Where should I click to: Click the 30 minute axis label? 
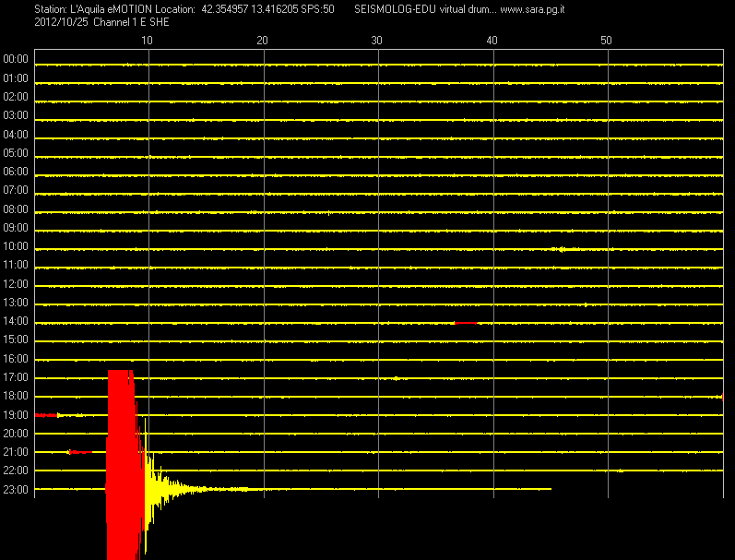(377, 41)
